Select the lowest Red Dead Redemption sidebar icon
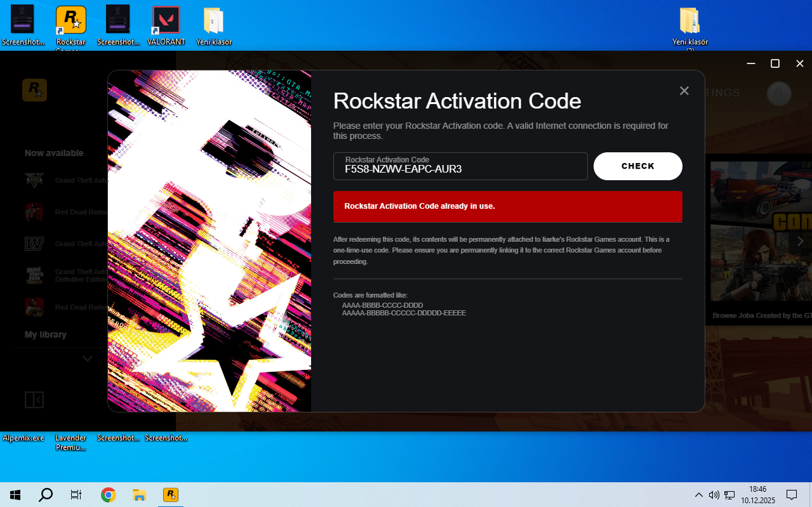 click(x=34, y=307)
